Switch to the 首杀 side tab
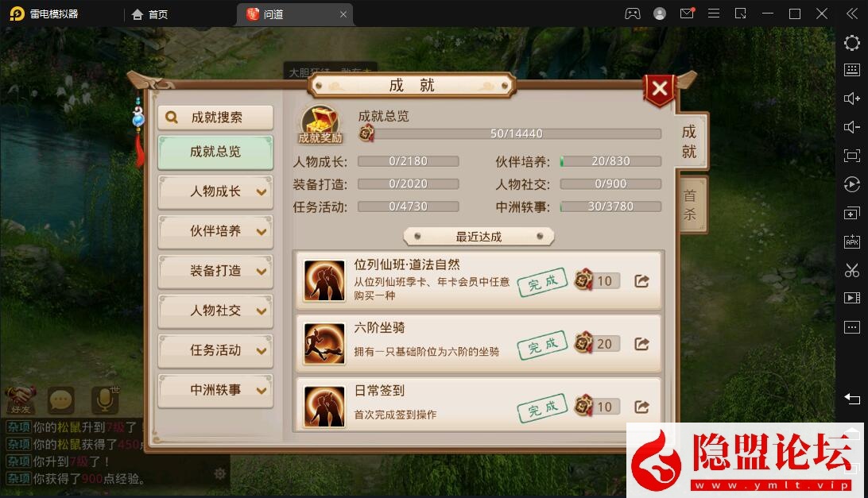The height and width of the screenshot is (498, 868). 692,205
